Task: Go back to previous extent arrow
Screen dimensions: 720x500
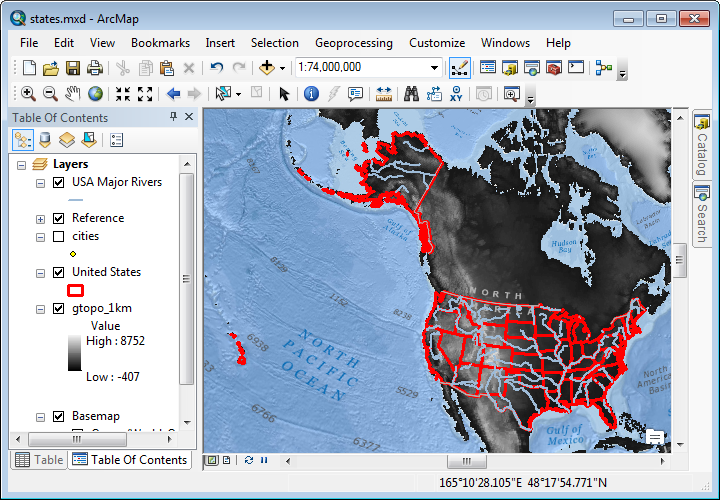Action: coord(173,94)
